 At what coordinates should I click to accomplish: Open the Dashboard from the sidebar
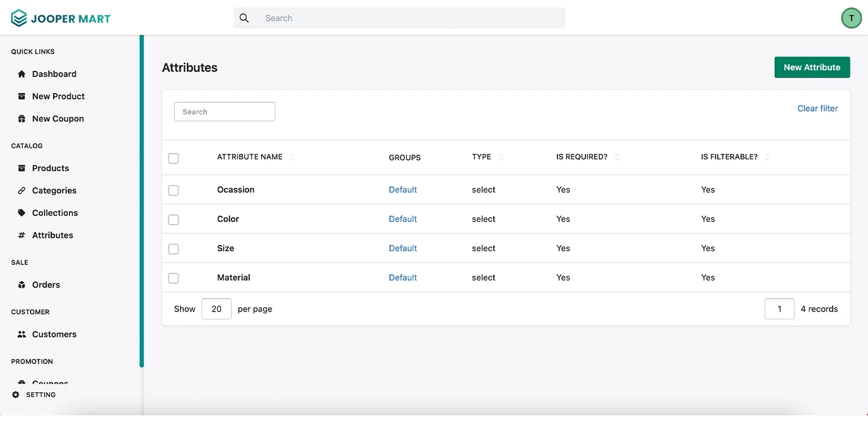(x=22, y=73)
